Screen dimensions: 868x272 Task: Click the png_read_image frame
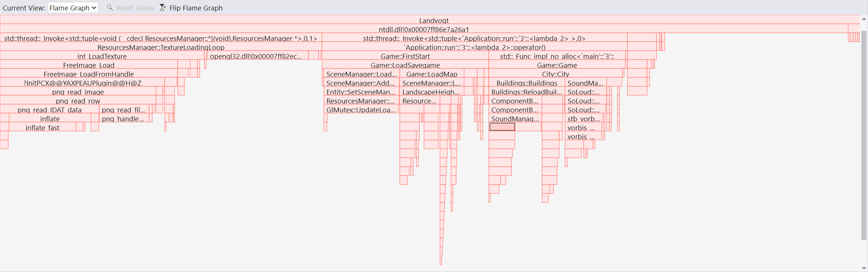(78, 92)
